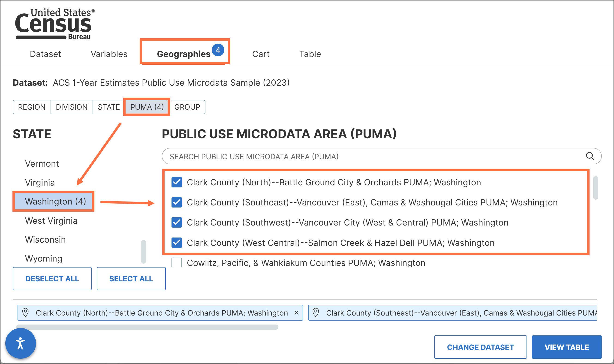
Task: Click the DESELECT ALL button
Action: pos(52,279)
